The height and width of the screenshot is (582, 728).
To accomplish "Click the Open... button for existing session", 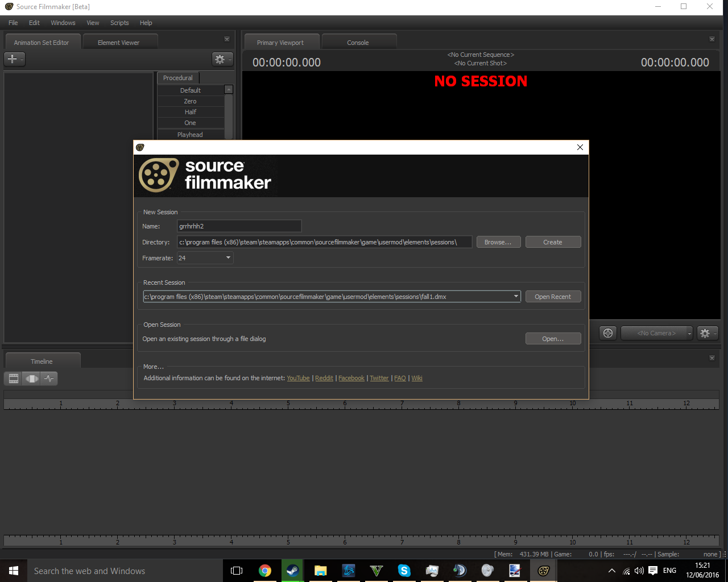I will [553, 339].
